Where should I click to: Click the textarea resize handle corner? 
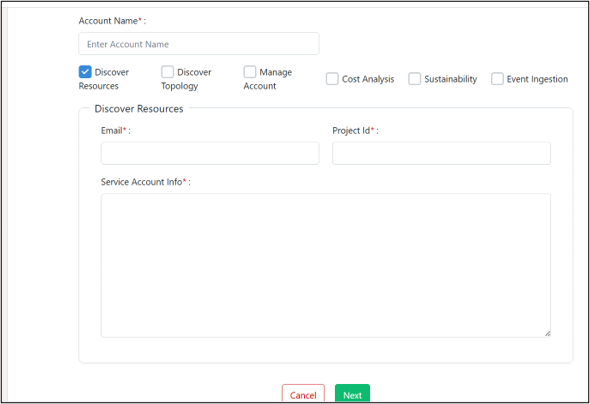pos(547,334)
